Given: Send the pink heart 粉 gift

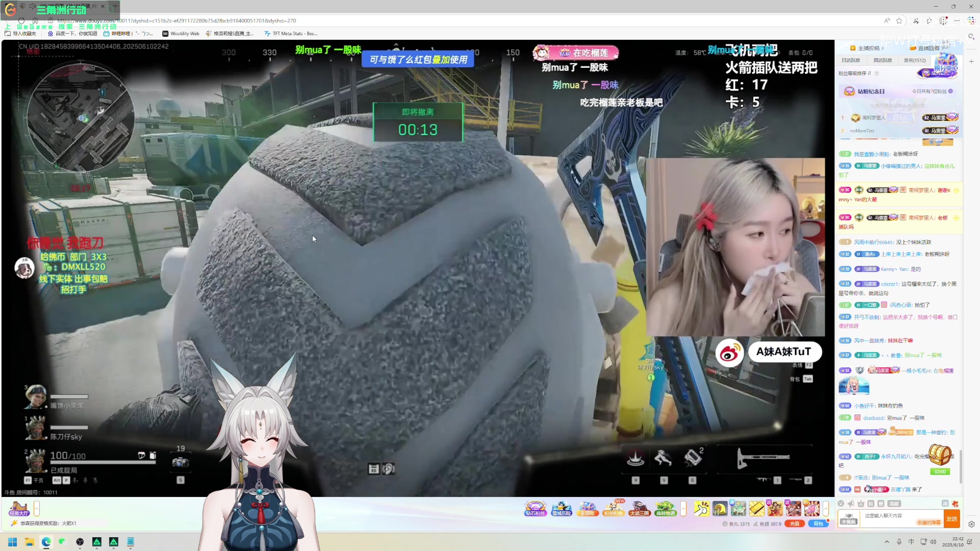Looking at the screenshot, I should [812, 509].
